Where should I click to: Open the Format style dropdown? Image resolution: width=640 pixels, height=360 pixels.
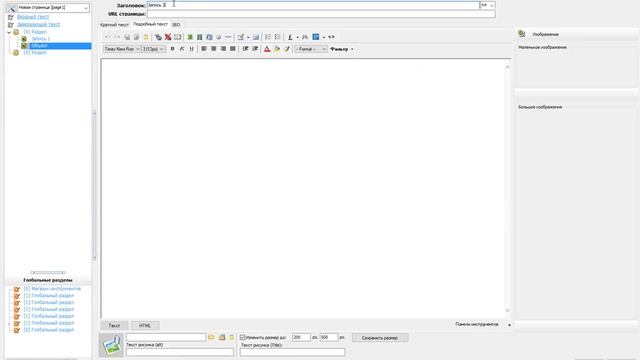point(311,49)
